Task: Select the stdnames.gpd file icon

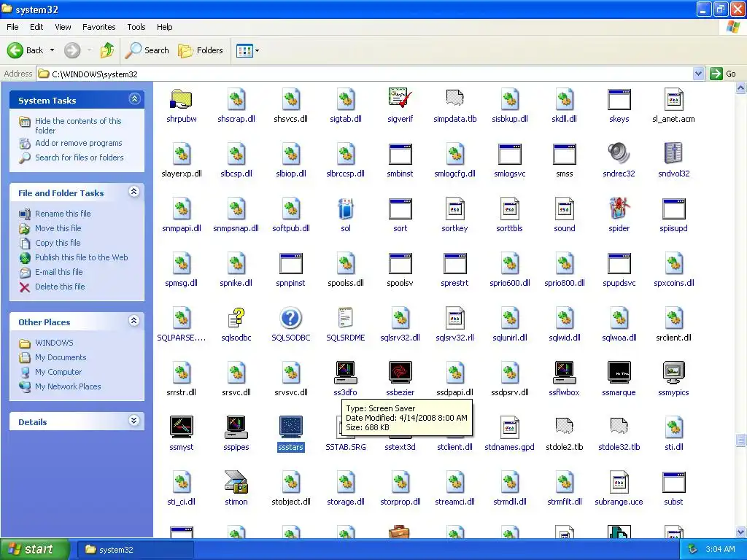Action: pos(509,427)
